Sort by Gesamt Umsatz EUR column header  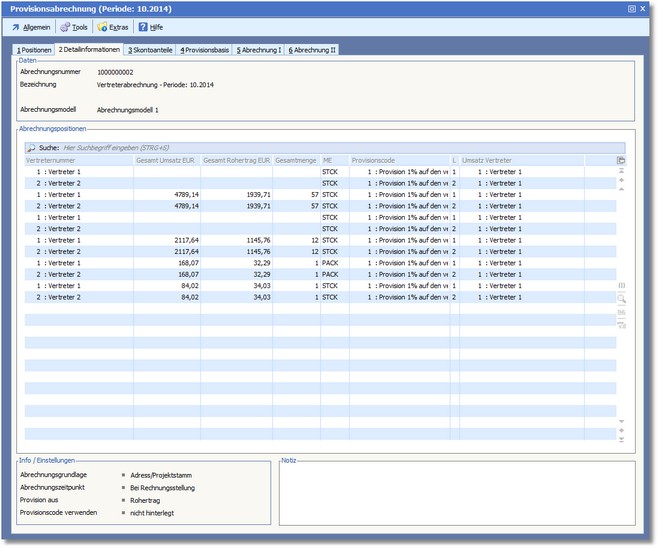(x=166, y=160)
